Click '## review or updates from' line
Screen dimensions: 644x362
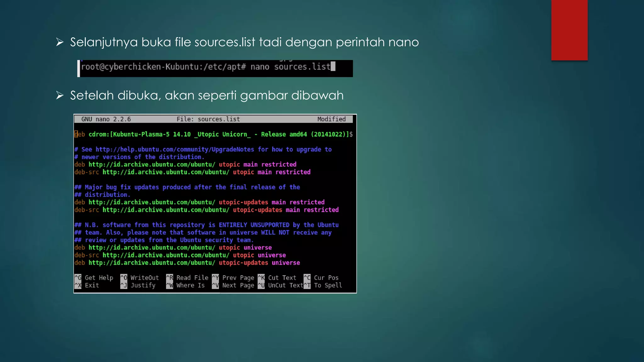pos(164,240)
